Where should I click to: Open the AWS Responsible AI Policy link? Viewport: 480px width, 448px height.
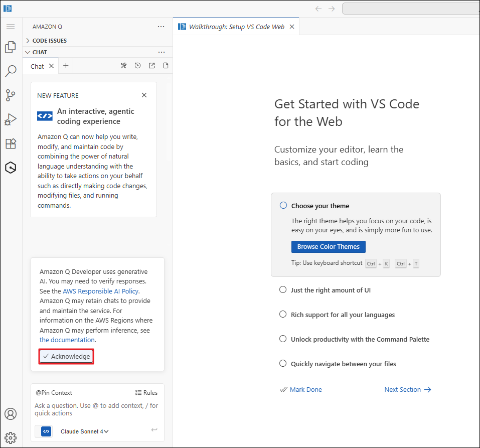point(101,291)
